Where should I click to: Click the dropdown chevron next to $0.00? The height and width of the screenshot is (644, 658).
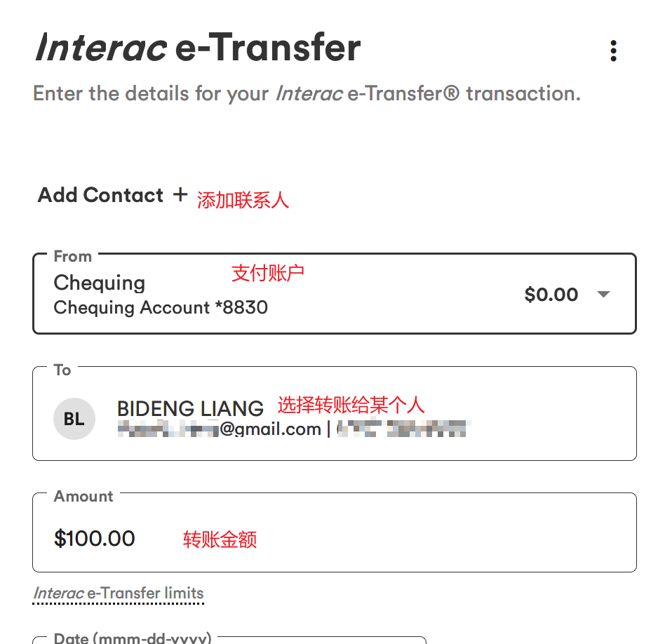(x=603, y=295)
